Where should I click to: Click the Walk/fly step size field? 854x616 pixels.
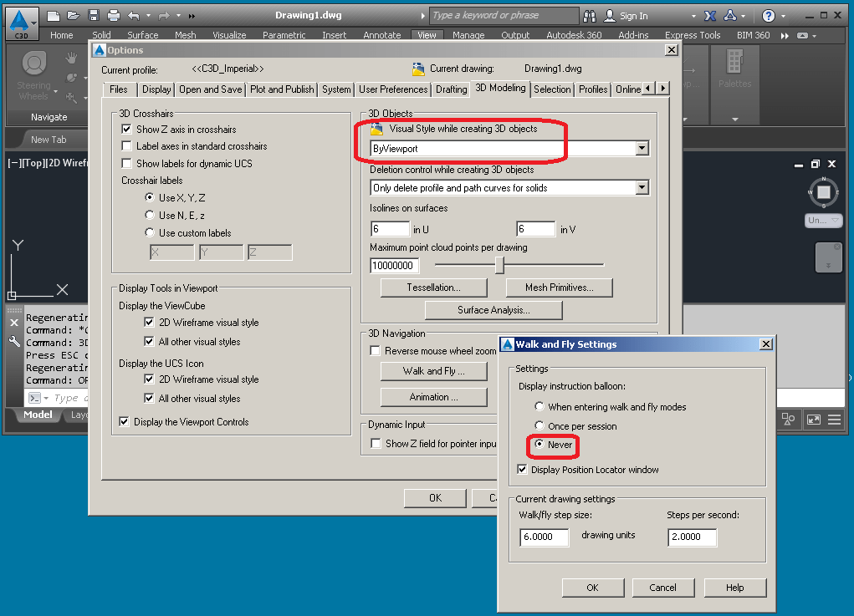544,537
